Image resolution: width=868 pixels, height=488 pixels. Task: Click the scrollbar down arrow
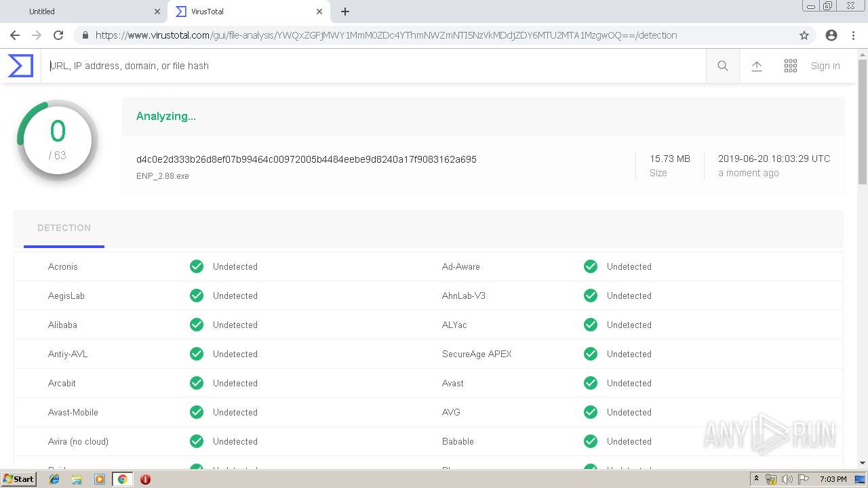click(x=862, y=463)
